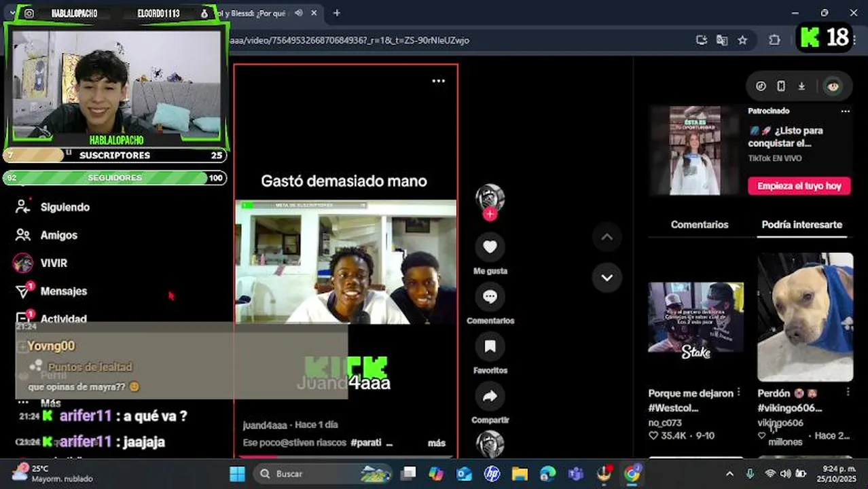Open Amigos in the TikTok sidebar

[46, 235]
